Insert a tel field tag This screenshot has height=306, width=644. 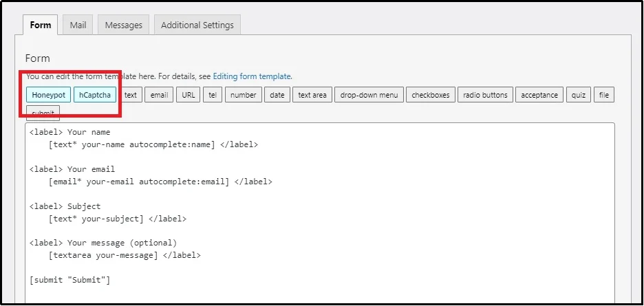coord(213,95)
